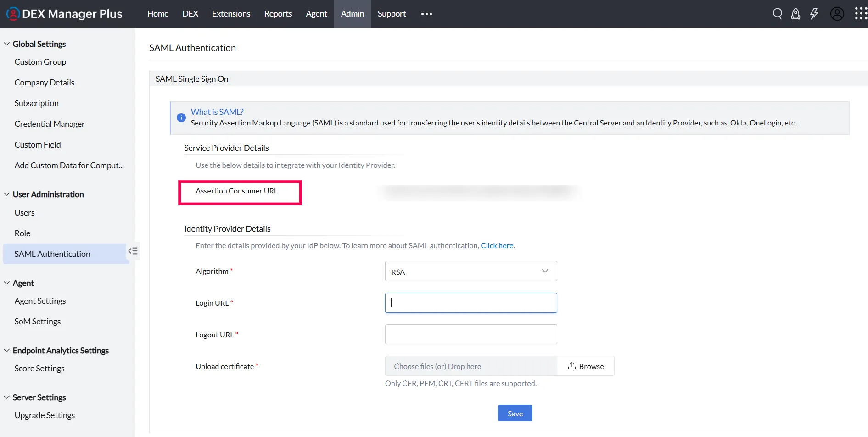868x437 pixels.
Task: Select the Admin tab
Action: (x=353, y=14)
